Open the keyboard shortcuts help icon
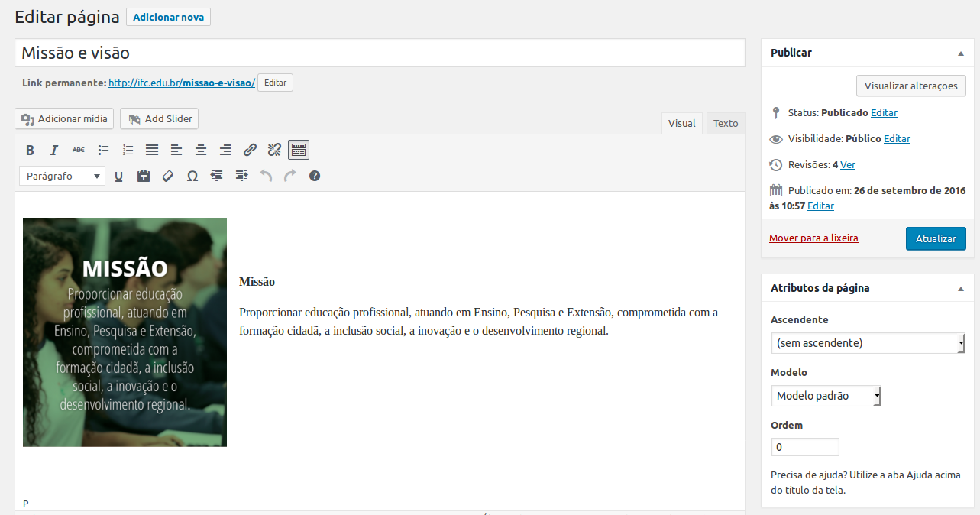The width and height of the screenshot is (980, 515). (315, 176)
